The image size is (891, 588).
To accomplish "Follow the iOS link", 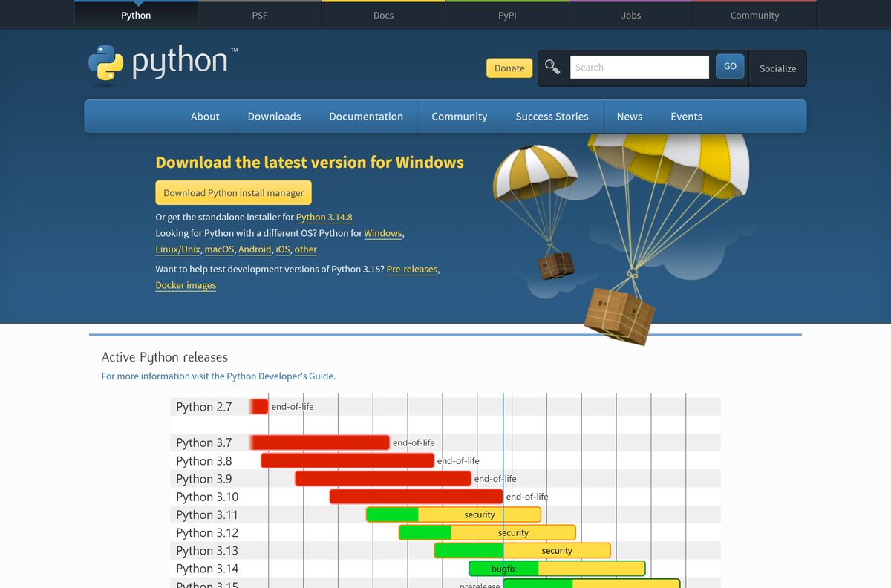I will 283,249.
